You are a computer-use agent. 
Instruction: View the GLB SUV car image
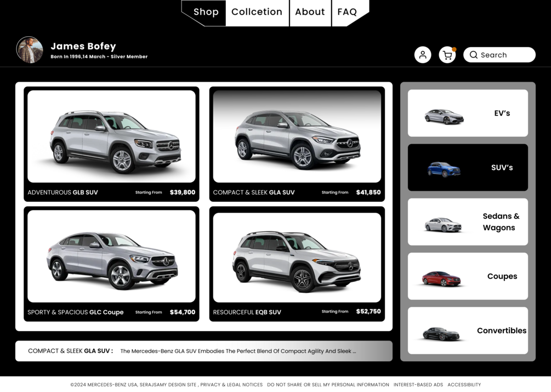pos(111,137)
